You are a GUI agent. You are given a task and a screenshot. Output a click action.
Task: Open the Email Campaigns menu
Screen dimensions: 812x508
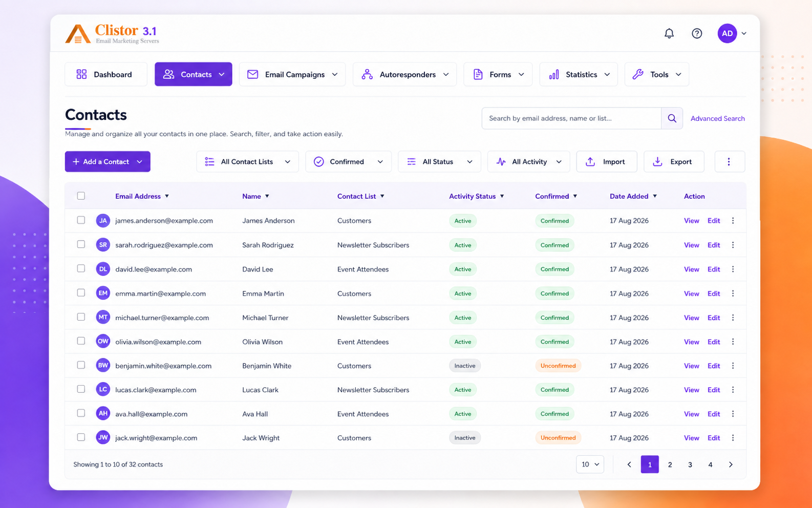coord(292,74)
